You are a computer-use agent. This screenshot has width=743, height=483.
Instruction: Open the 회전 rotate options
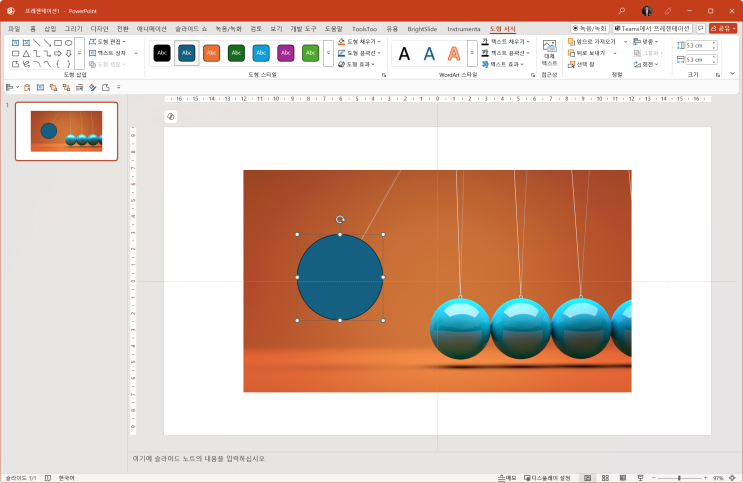click(x=650, y=64)
